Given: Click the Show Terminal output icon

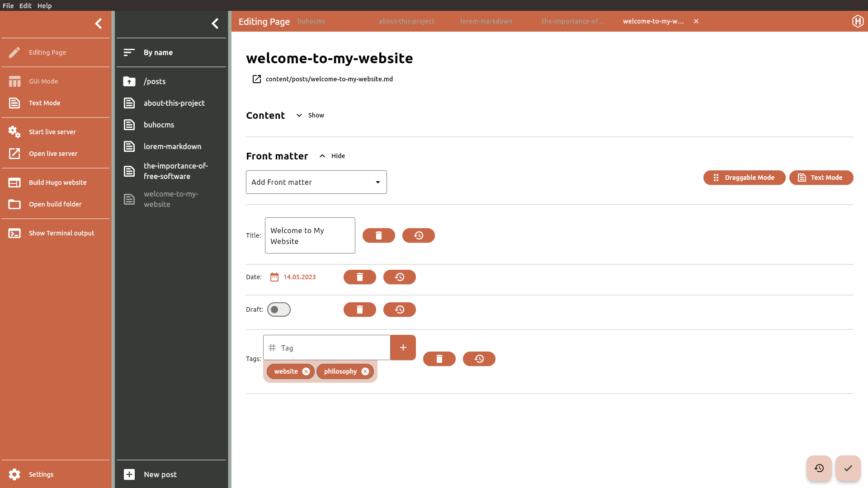Looking at the screenshot, I should pyautogui.click(x=14, y=233).
